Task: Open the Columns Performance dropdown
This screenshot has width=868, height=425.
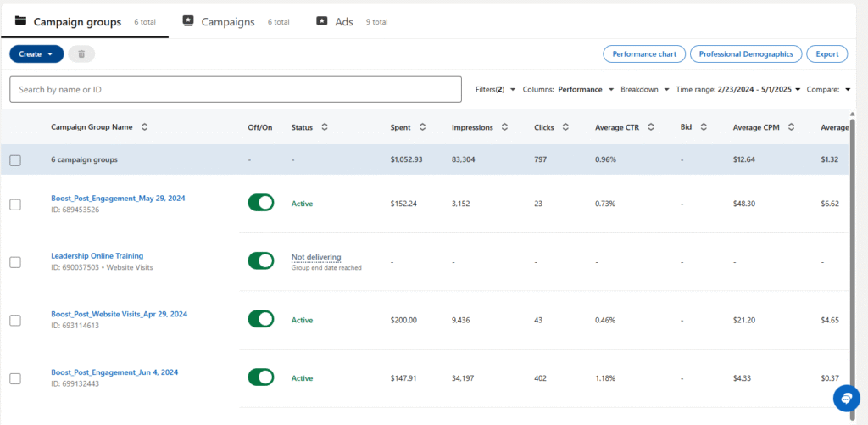Action: (x=569, y=89)
